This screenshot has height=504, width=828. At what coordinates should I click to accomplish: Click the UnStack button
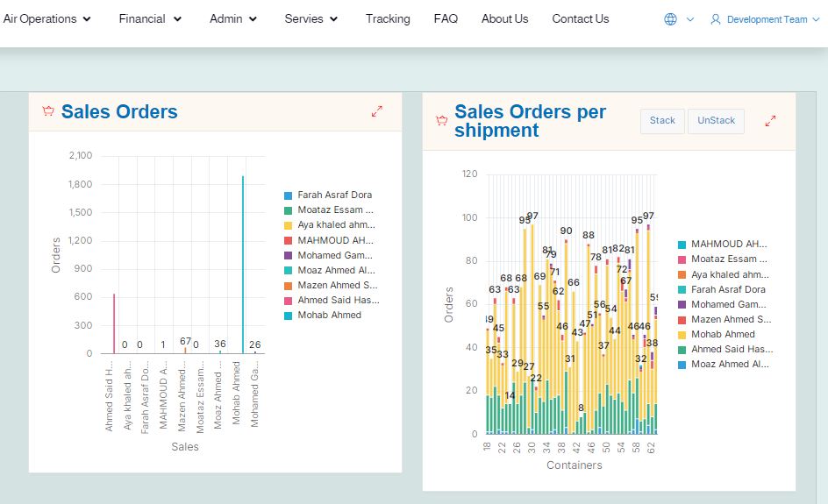(x=717, y=121)
